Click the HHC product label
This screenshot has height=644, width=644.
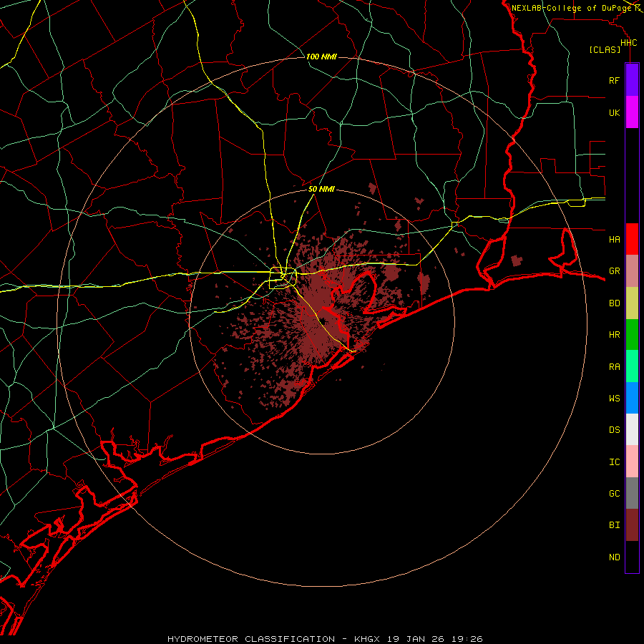pos(628,43)
